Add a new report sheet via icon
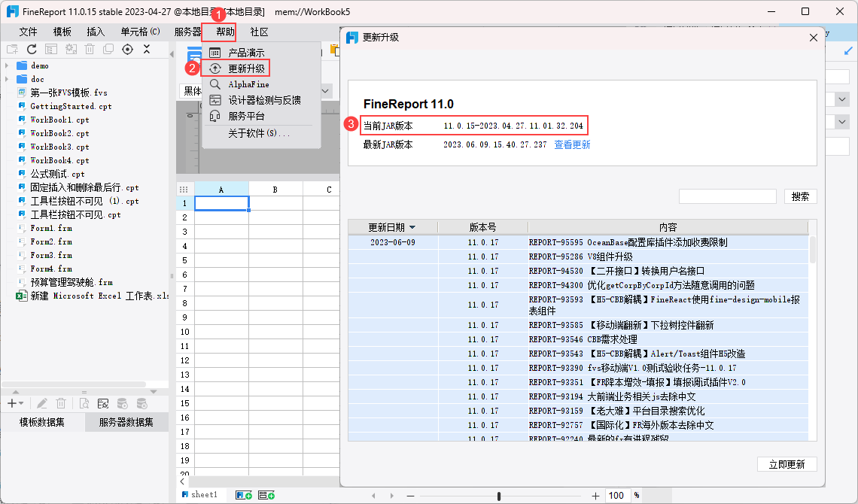This screenshot has height=504, width=858. click(x=244, y=495)
